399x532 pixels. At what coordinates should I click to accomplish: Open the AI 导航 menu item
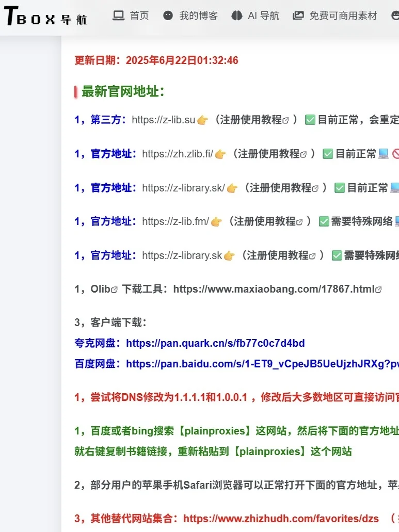263,15
